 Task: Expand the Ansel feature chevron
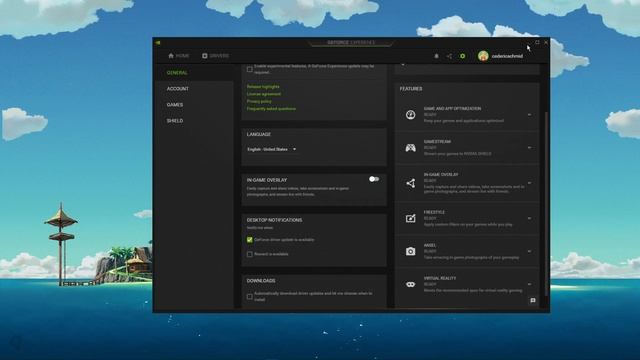click(x=529, y=251)
